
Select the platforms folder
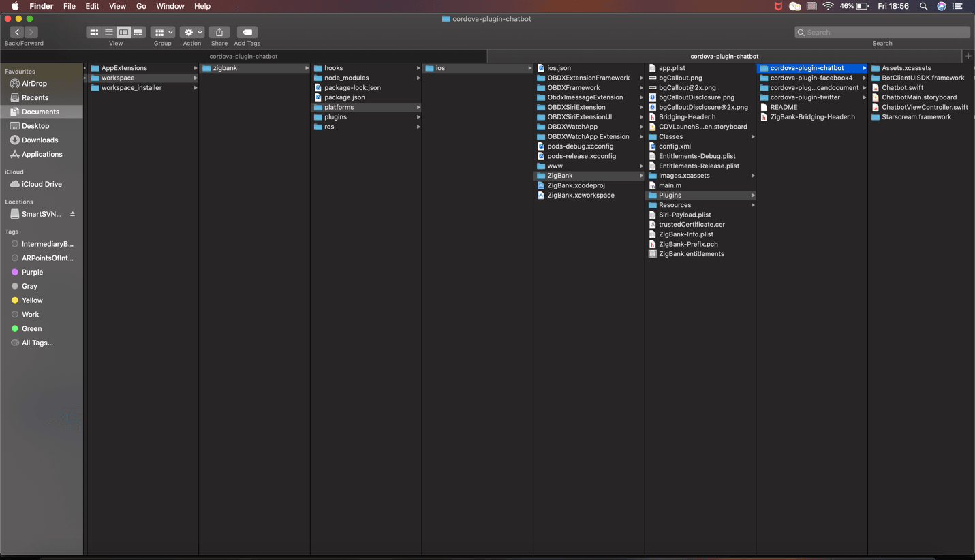(x=367, y=108)
